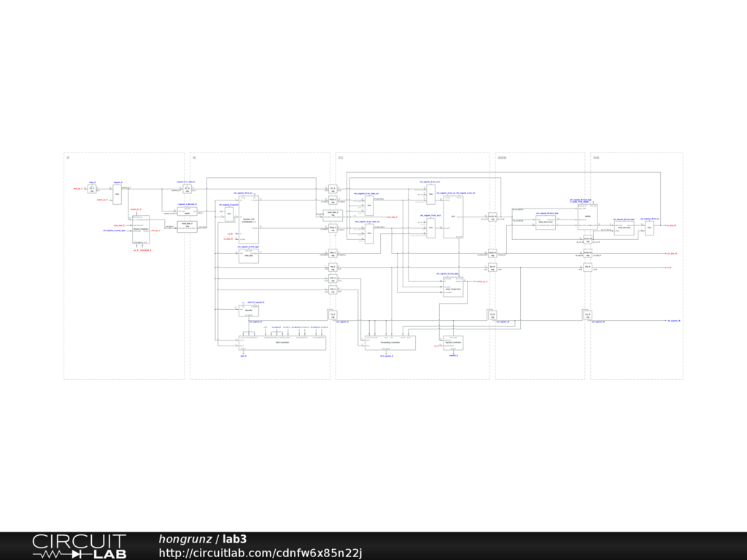Click the ctrl_signals_W label at far right
The width and height of the screenshot is (747, 560).
click(x=673, y=321)
